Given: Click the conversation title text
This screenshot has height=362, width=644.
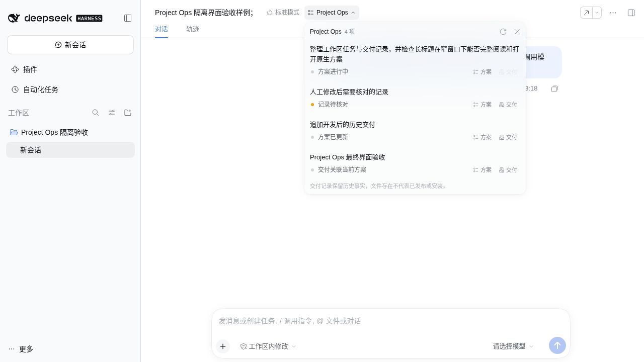Looking at the screenshot, I should pyautogui.click(x=204, y=13).
